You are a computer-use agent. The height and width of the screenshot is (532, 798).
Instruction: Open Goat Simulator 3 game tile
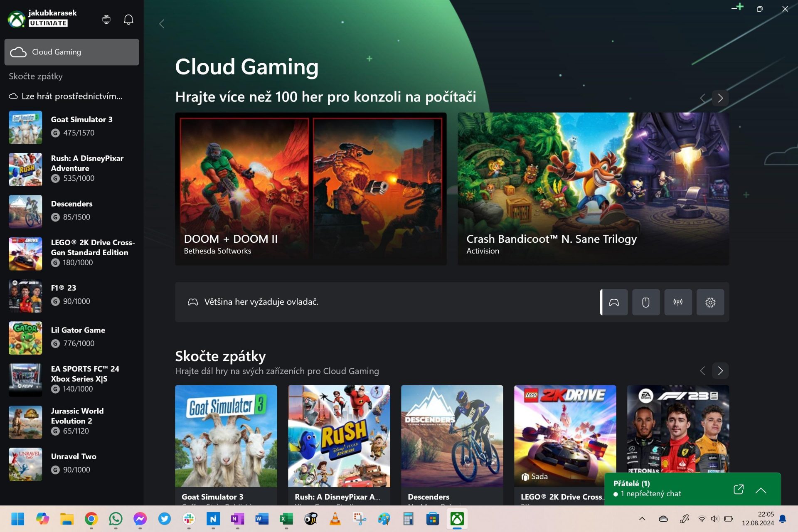pyautogui.click(x=226, y=445)
